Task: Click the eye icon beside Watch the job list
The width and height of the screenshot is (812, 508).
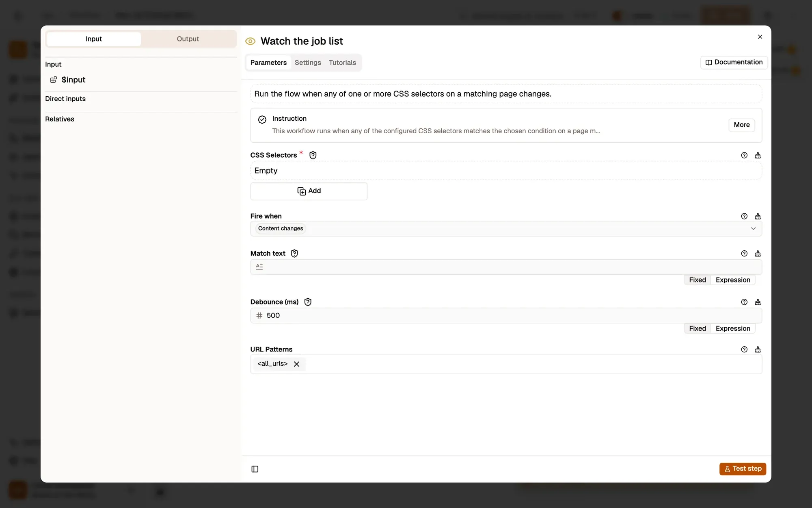Action: (250, 41)
